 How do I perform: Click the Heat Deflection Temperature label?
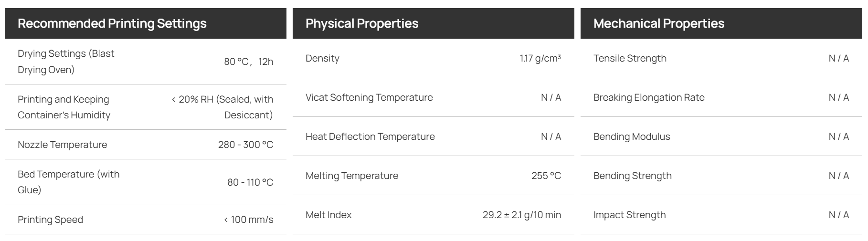click(370, 136)
